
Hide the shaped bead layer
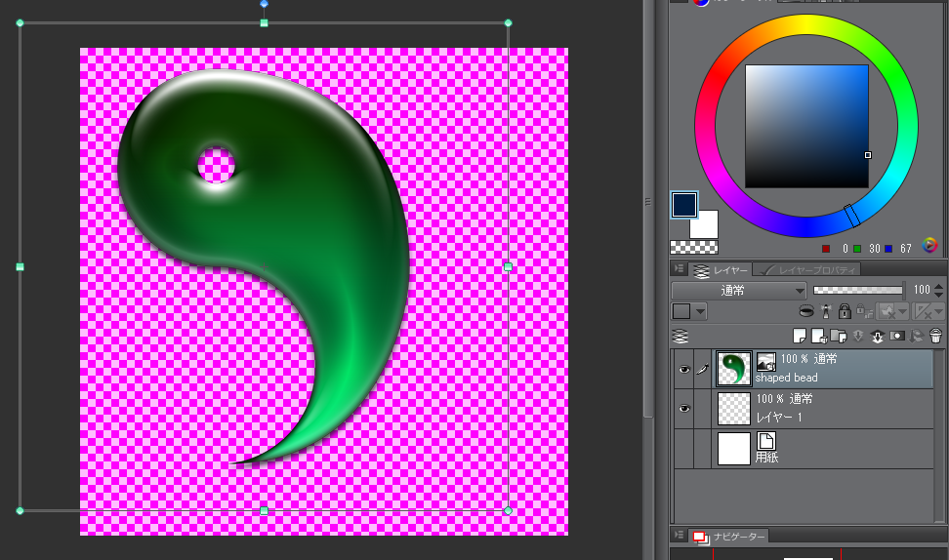pyautogui.click(x=684, y=370)
